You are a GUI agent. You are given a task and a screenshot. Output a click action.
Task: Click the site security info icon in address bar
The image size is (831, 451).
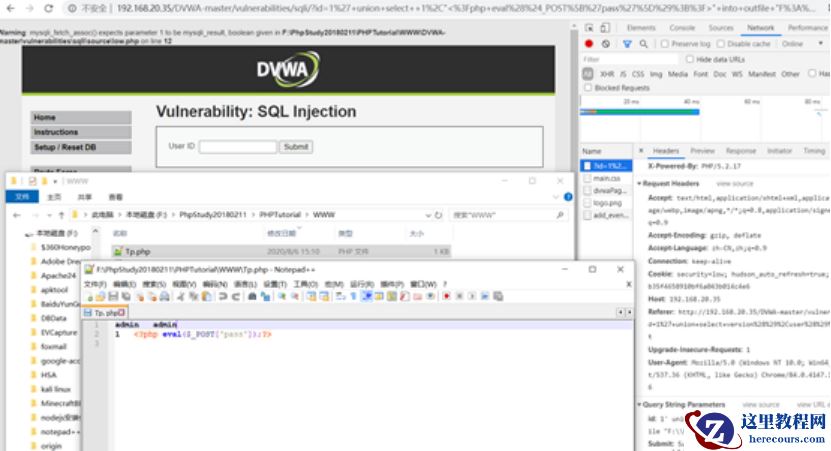[73, 8]
